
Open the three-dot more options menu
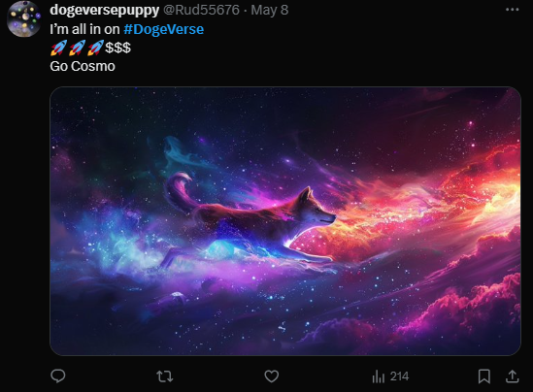512,10
